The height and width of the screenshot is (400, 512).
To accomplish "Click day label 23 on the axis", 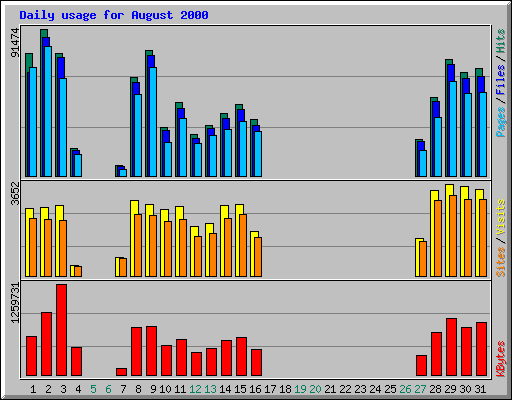I will coord(360,389).
